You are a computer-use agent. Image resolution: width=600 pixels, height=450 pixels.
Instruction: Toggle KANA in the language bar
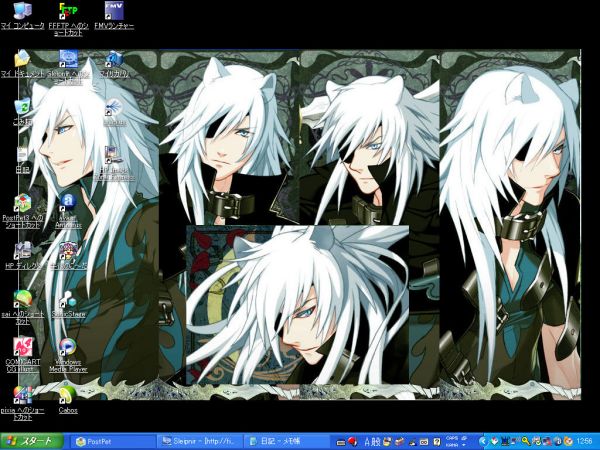click(x=452, y=445)
